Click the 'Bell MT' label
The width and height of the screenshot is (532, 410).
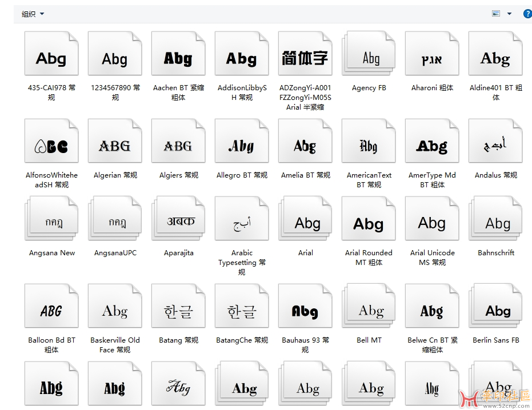pos(369,340)
